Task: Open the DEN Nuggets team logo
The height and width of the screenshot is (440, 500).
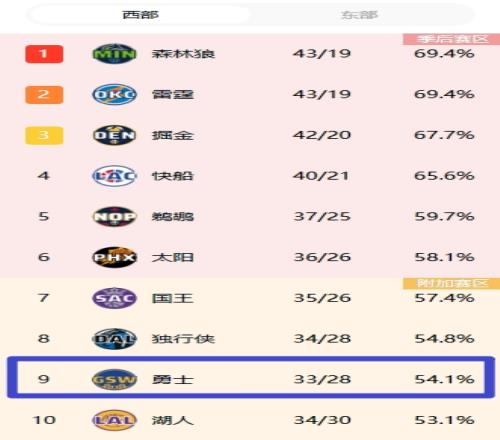Action: click(x=114, y=135)
